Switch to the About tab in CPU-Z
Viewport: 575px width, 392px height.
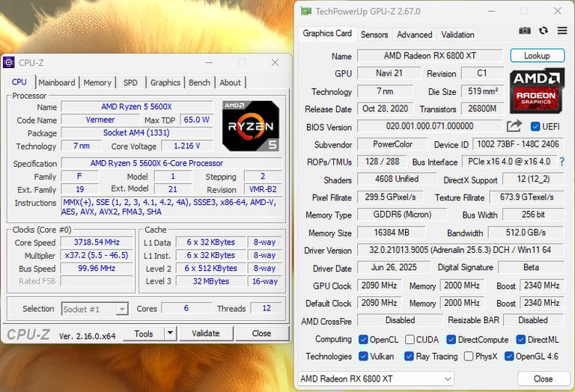[231, 82]
